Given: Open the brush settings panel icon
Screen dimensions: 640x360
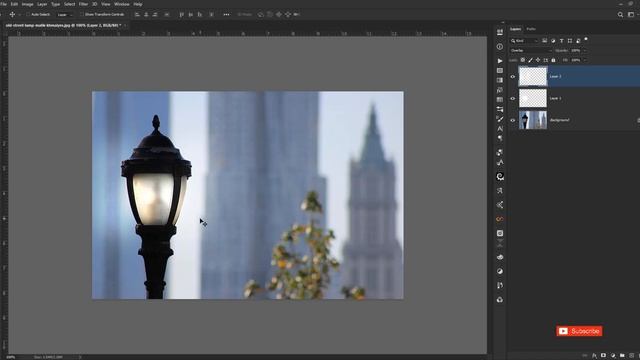Looking at the screenshot, I should (x=500, y=119).
